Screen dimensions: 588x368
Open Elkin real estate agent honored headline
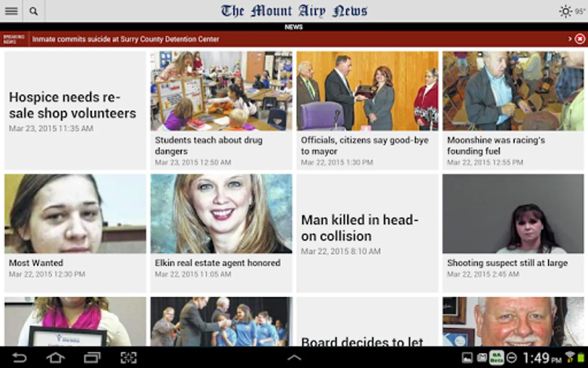pos(217,263)
